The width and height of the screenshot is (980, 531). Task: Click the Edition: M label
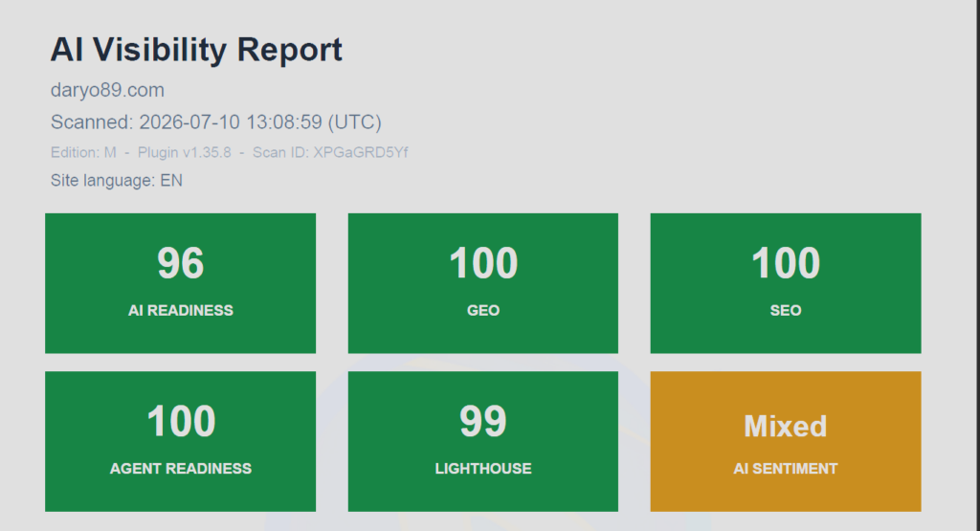[83, 152]
